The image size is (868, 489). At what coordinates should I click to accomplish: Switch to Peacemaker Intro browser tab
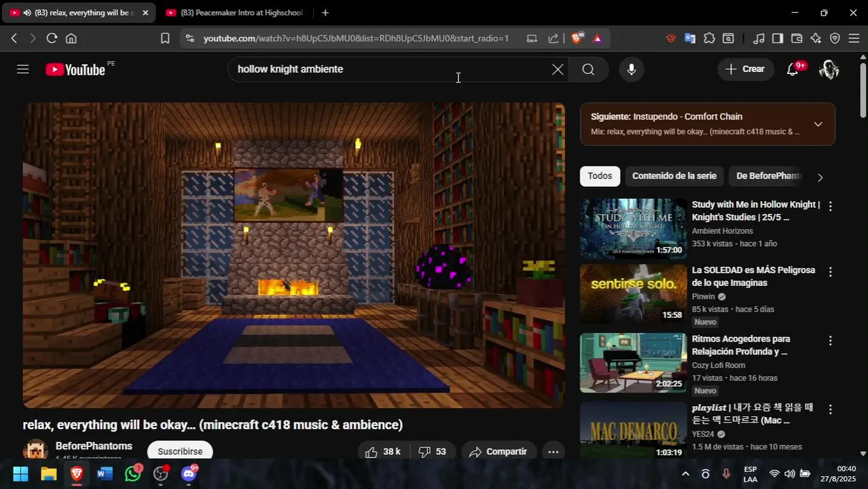tap(234, 13)
